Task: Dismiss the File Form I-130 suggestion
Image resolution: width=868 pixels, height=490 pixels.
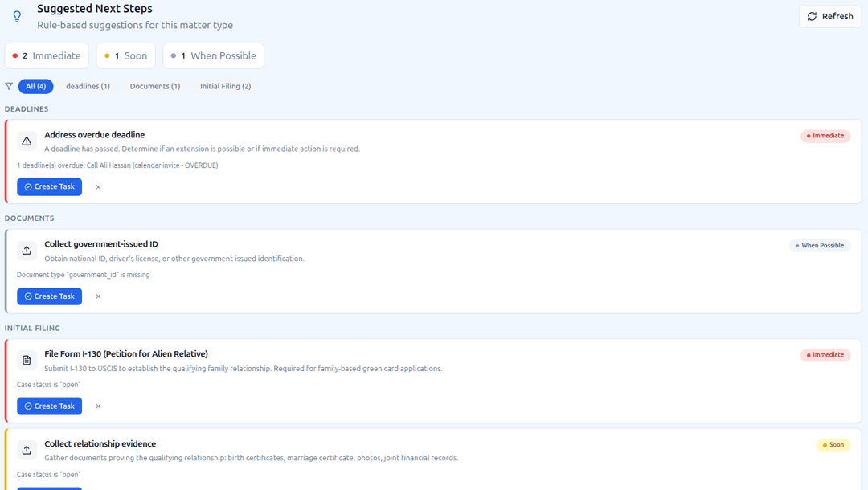Action: pyautogui.click(x=98, y=406)
